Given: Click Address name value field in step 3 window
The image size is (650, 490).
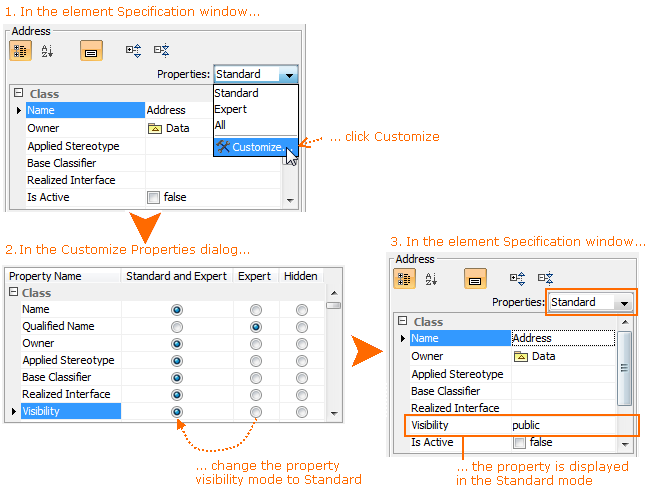Looking at the screenshot, I should [563, 338].
